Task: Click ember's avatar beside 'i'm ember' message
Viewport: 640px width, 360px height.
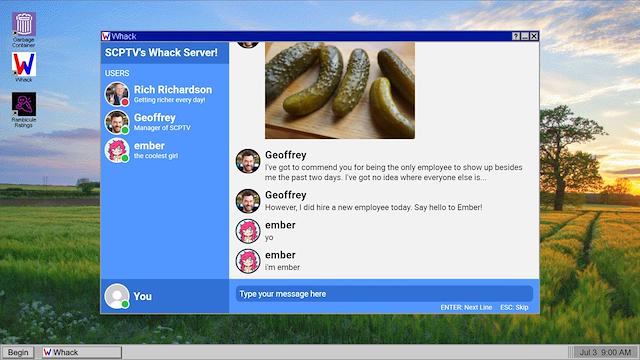Action: pyautogui.click(x=248, y=261)
